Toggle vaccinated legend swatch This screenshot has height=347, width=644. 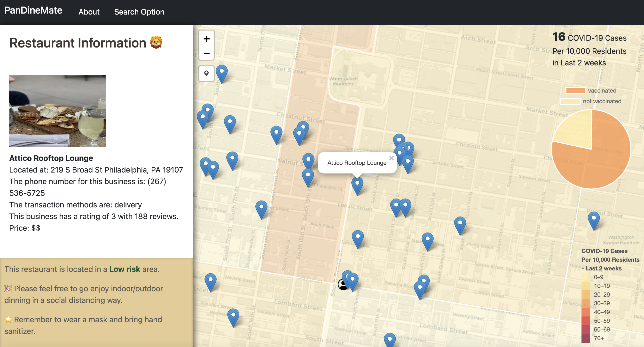[x=575, y=90]
